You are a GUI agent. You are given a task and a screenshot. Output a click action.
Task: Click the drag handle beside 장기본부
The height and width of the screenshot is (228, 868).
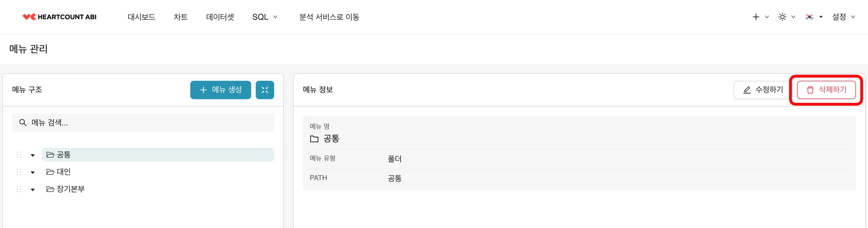coord(19,189)
